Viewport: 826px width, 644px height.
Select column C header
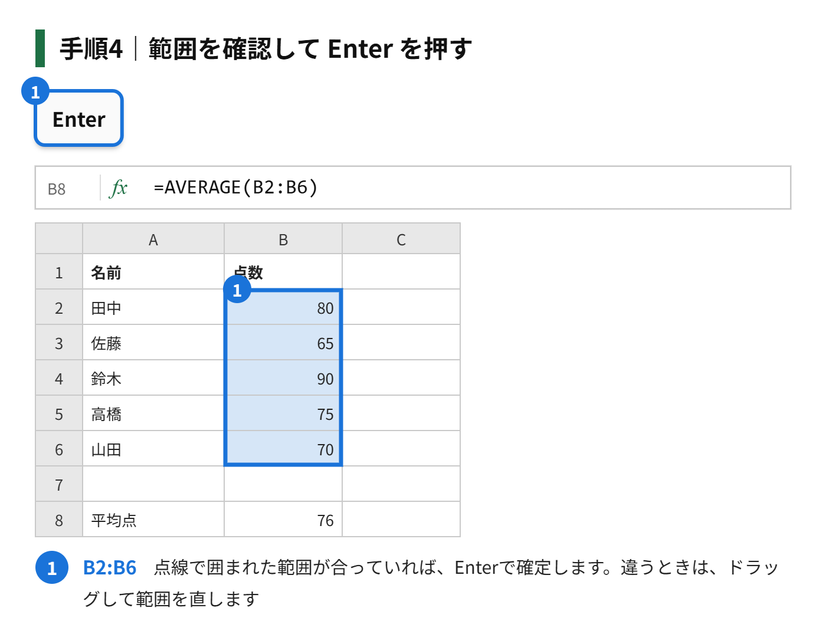(401, 239)
